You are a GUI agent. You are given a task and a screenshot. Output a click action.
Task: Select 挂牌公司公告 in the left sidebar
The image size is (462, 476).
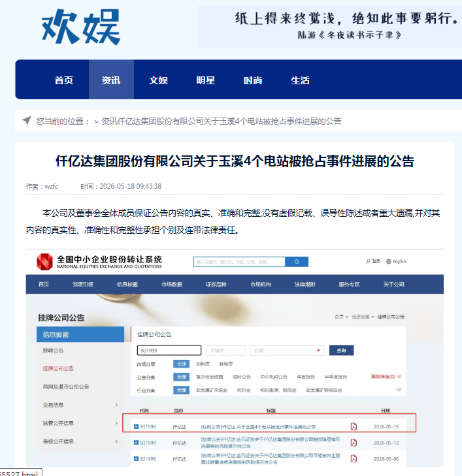point(58,368)
